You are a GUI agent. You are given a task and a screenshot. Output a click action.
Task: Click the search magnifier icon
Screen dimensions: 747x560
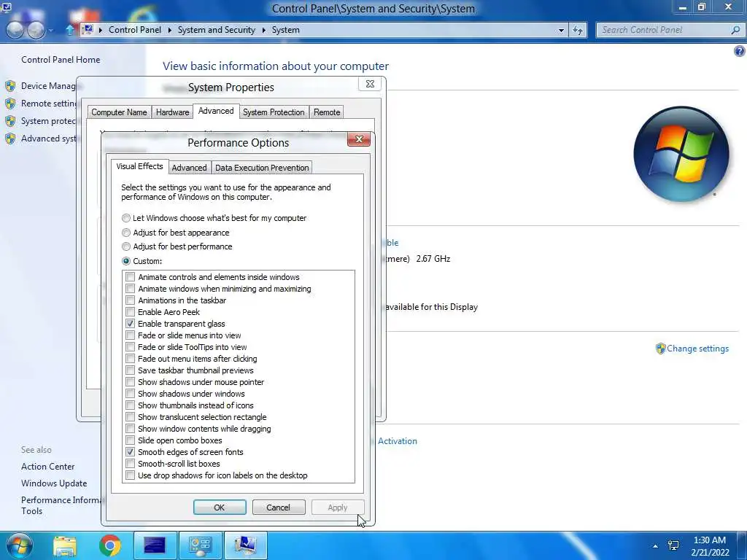point(735,29)
